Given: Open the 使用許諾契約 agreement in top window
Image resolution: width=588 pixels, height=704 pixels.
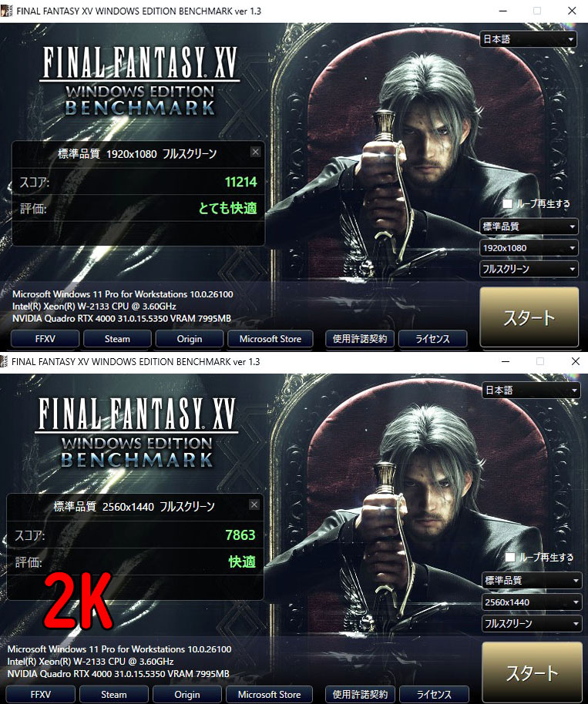Looking at the screenshot, I should coord(360,339).
